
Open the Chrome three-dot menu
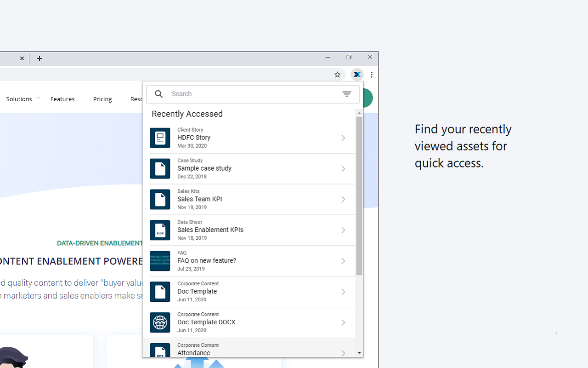pos(372,75)
